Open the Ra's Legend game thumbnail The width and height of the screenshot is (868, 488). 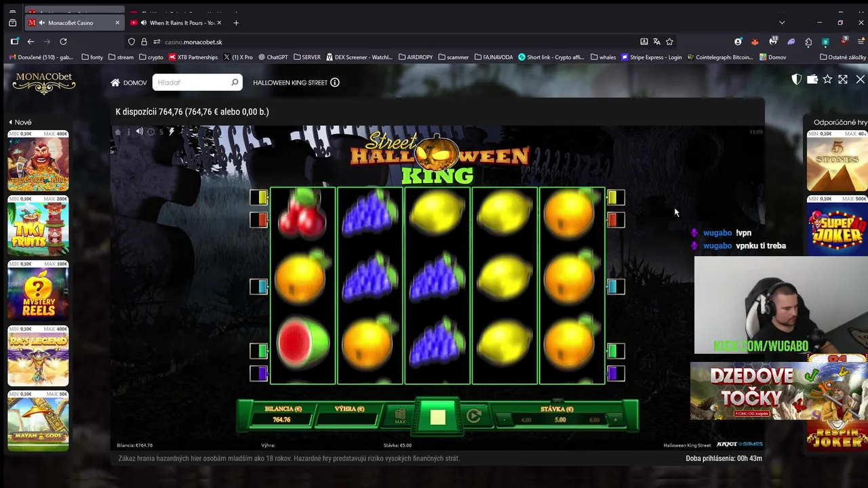pyautogui.click(x=38, y=356)
